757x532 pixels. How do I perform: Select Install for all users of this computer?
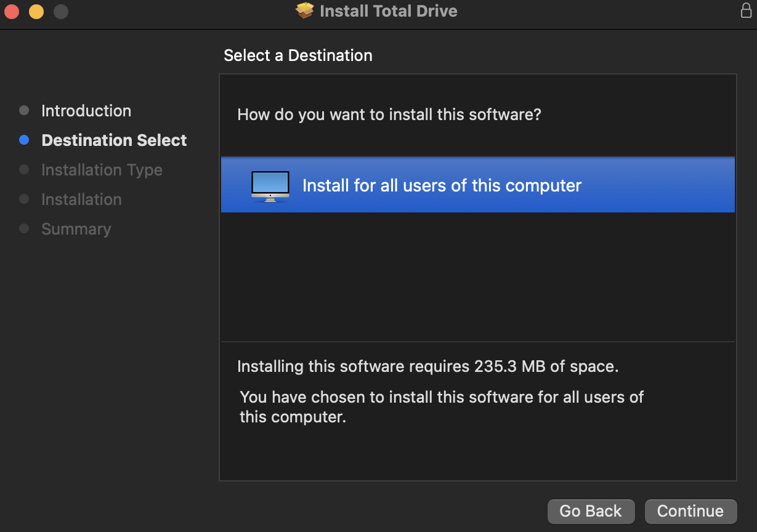click(441, 185)
